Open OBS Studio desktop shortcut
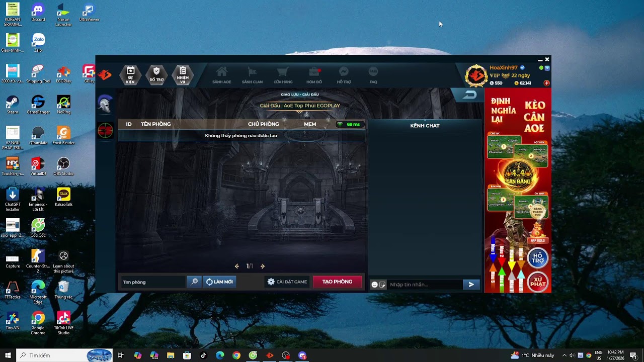This screenshot has height=362, width=644. pyautogui.click(x=63, y=166)
